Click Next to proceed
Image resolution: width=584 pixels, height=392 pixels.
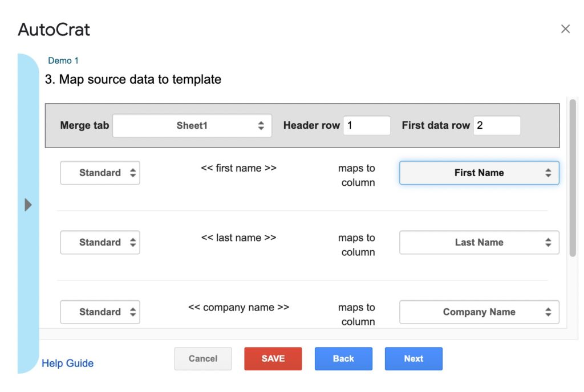(413, 358)
